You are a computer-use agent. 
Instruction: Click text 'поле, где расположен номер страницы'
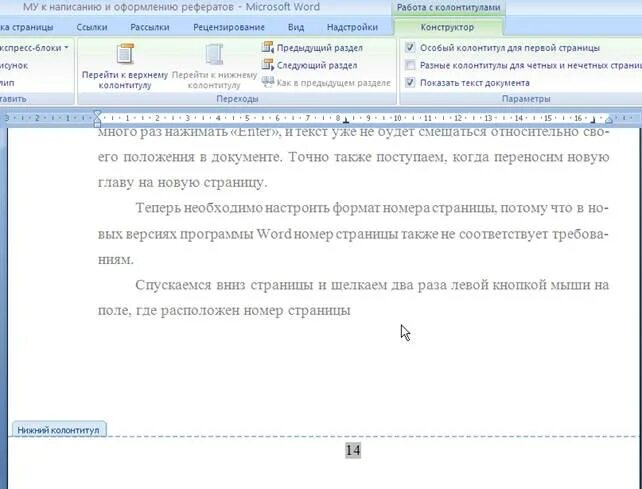point(224,311)
